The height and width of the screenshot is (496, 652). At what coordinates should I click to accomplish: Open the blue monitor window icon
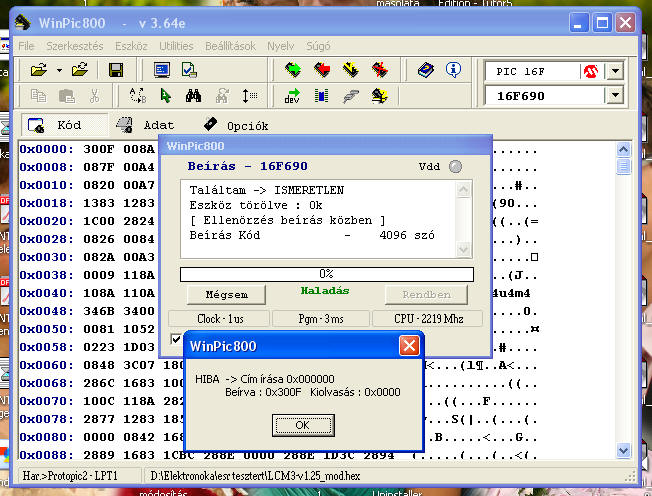[162, 70]
